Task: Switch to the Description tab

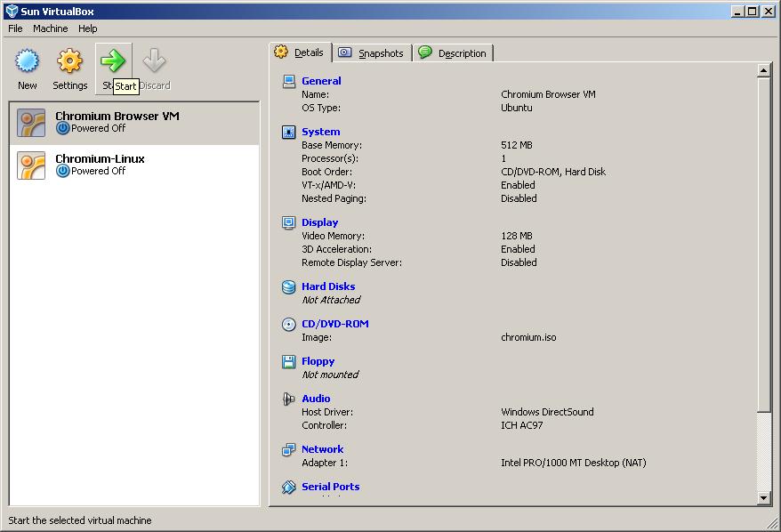Action: click(x=454, y=53)
